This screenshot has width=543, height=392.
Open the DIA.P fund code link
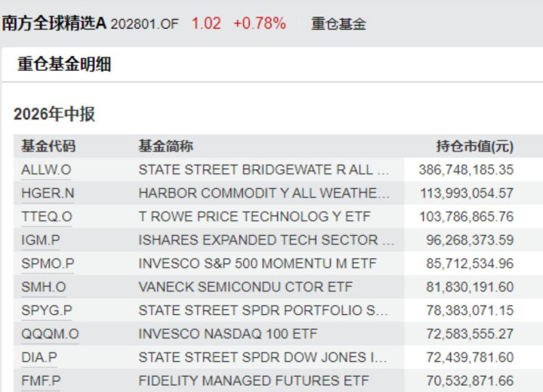[x=39, y=357]
